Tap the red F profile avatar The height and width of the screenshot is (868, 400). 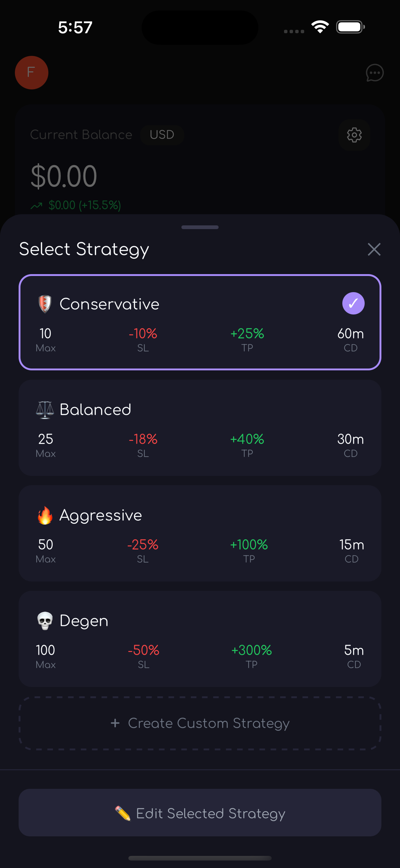[32, 73]
